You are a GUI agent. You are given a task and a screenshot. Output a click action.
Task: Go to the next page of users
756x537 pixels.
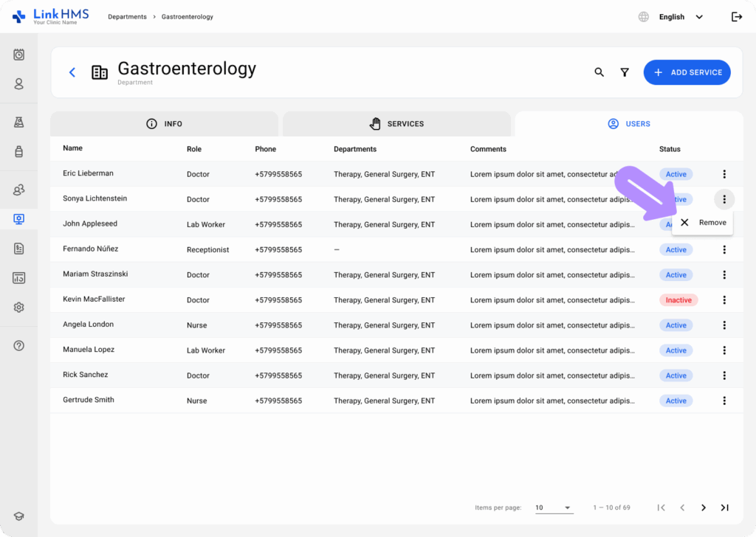pyautogui.click(x=703, y=507)
